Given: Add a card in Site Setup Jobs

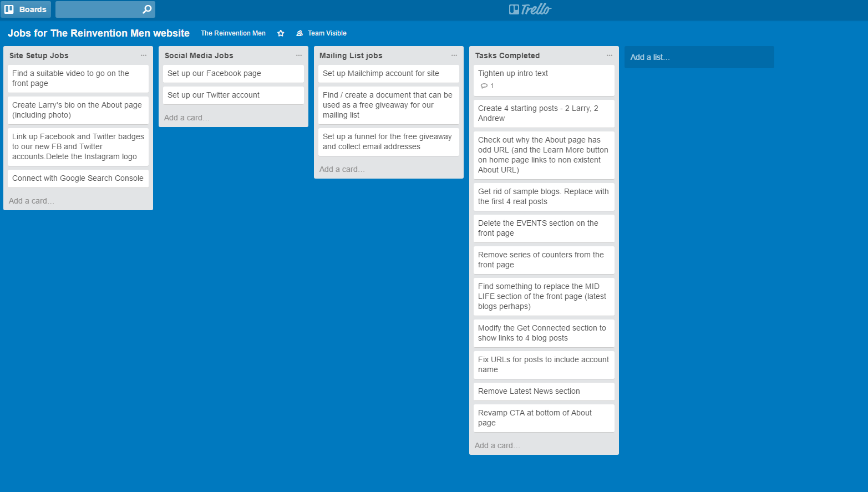Looking at the screenshot, I should [x=31, y=201].
